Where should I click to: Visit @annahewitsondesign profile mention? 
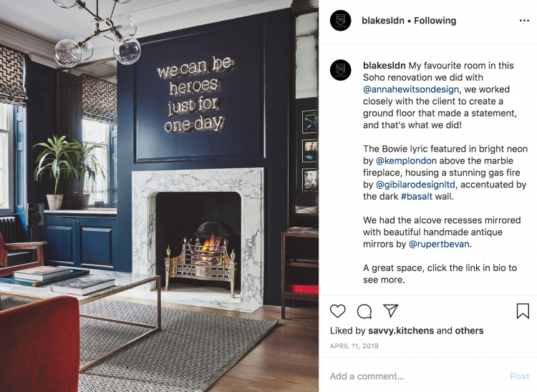pyautogui.click(x=411, y=89)
